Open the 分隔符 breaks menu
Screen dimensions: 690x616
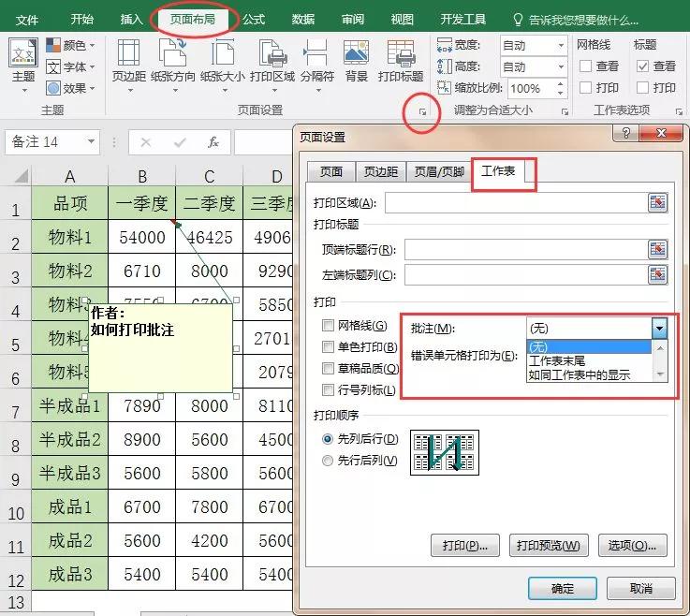pyautogui.click(x=317, y=66)
